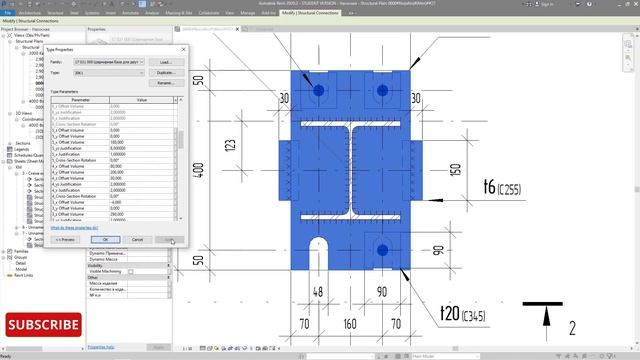The image size is (640, 360).
Task: Click the Parameter column header
Action: click(x=80, y=100)
